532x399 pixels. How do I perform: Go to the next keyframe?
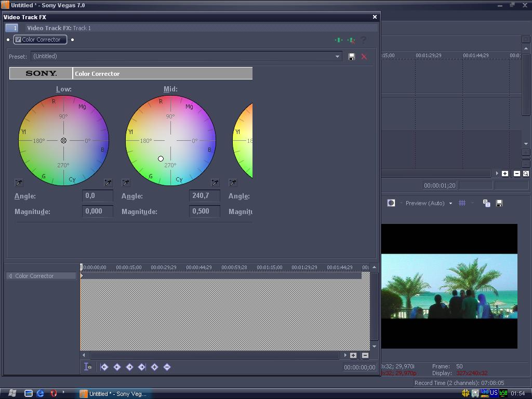pos(129,367)
